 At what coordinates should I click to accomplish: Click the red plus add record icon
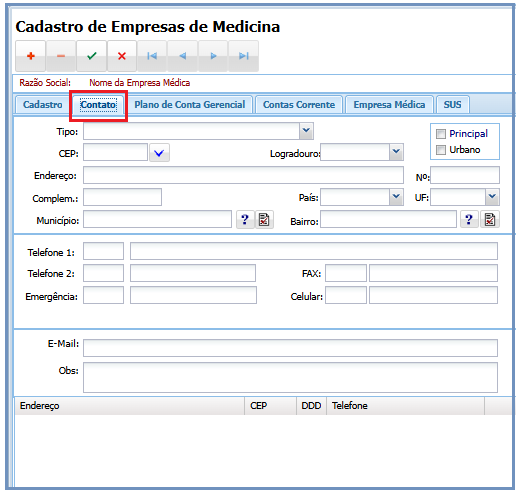click(31, 56)
